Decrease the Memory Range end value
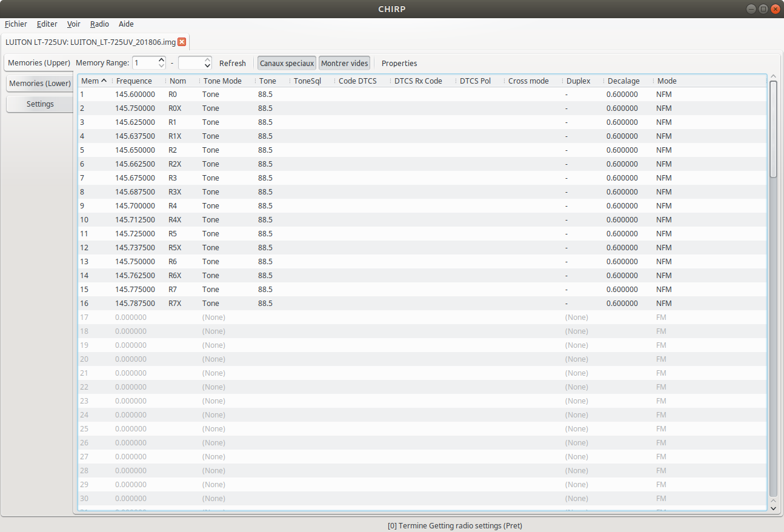The image size is (784, 532). (x=207, y=66)
